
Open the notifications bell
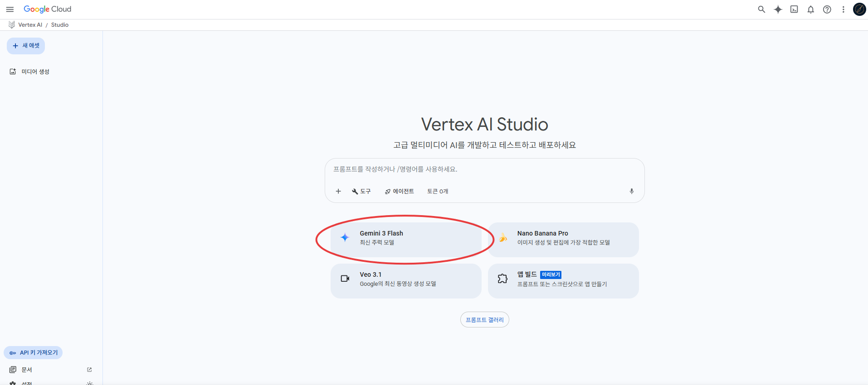(x=810, y=9)
